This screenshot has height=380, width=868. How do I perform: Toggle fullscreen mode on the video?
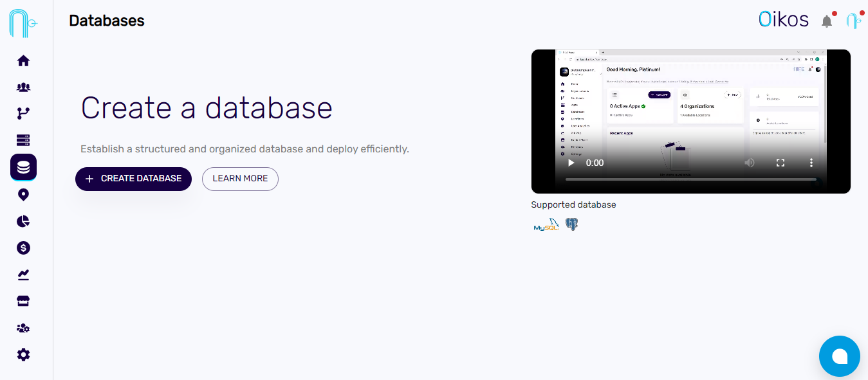pos(780,163)
